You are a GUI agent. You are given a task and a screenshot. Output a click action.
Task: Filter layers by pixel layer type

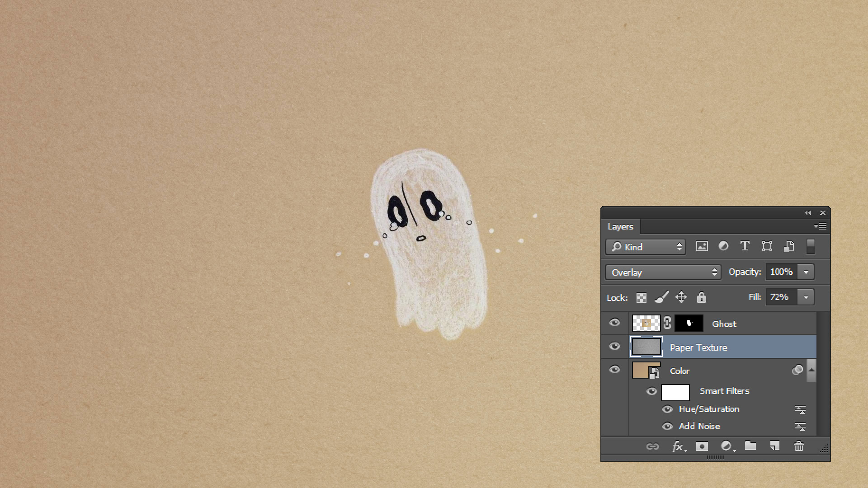tap(702, 247)
